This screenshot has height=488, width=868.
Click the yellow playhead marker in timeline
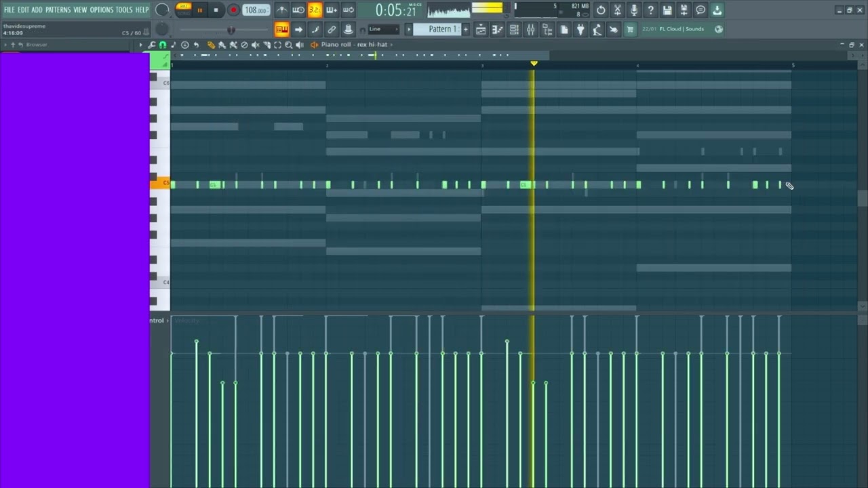(x=534, y=64)
